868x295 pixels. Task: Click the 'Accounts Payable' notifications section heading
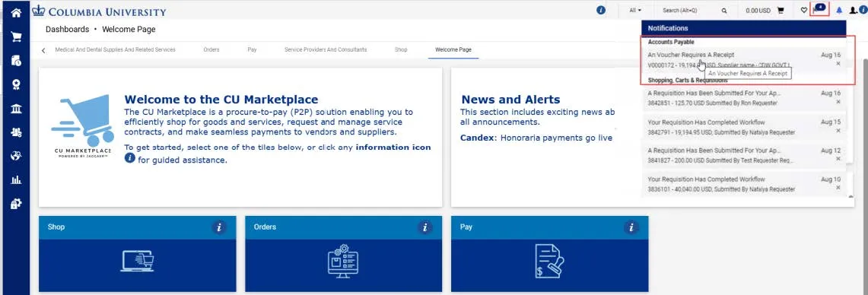671,42
